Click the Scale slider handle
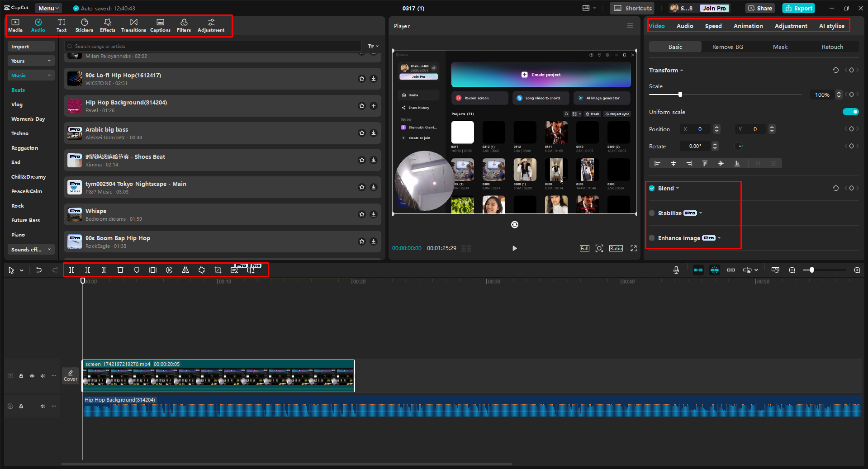868x469 pixels. pyautogui.click(x=680, y=95)
